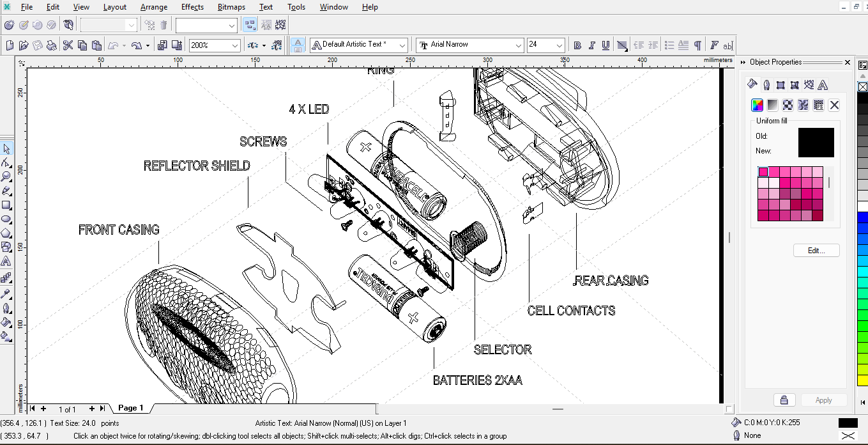Select the Polygon tool
Viewport: 868px width, 445px height.
pyautogui.click(x=6, y=233)
